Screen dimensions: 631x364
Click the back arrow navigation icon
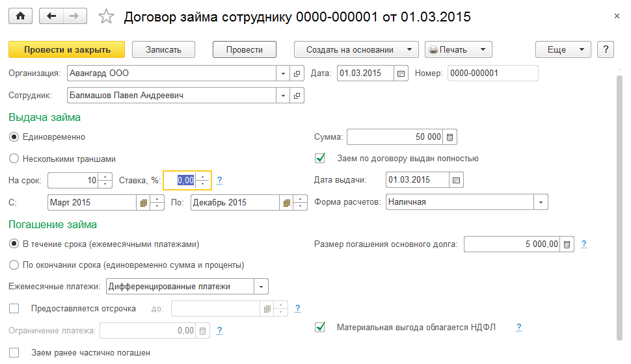[51, 17]
